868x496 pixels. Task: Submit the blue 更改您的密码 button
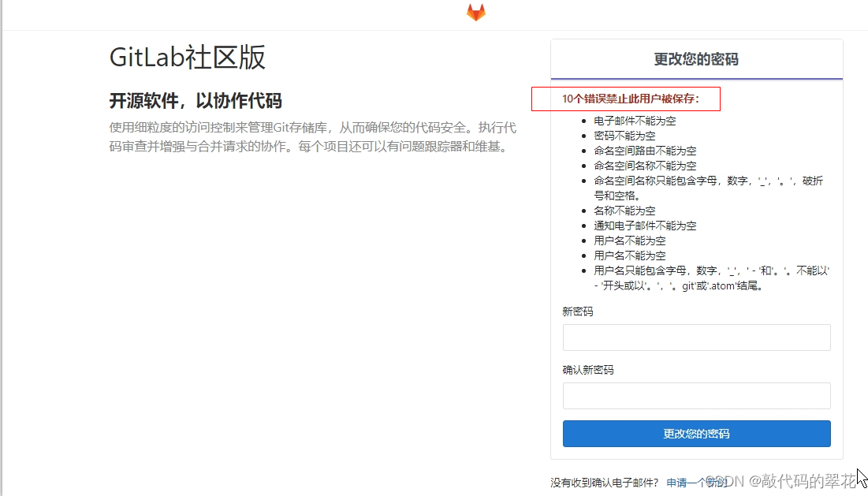tap(696, 434)
